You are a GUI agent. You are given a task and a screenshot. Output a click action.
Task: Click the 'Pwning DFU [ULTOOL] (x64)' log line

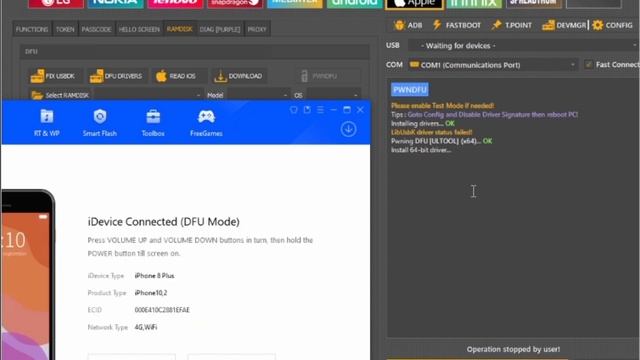click(x=441, y=141)
